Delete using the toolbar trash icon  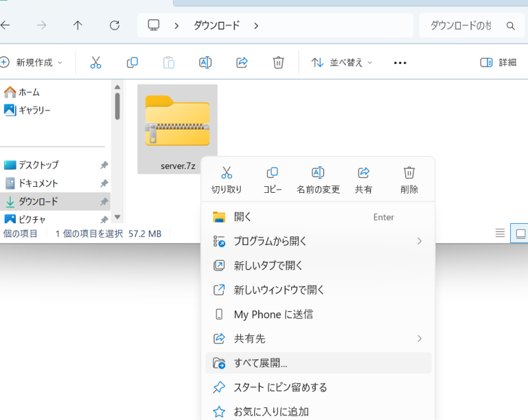click(x=278, y=62)
